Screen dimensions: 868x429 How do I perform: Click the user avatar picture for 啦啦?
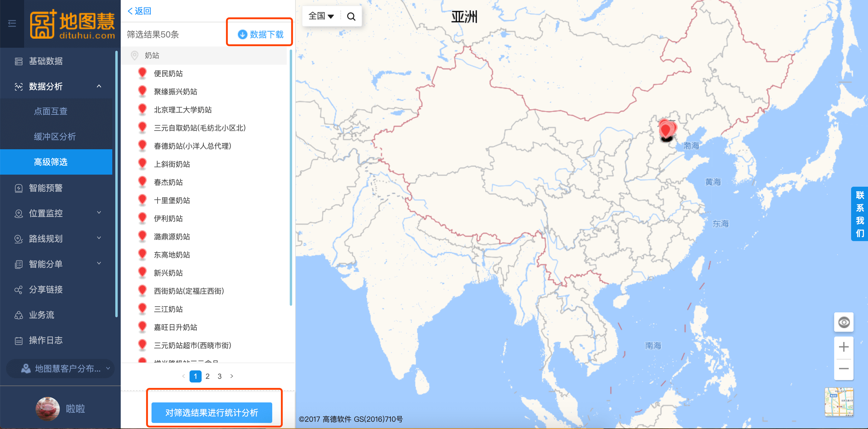tap(47, 409)
